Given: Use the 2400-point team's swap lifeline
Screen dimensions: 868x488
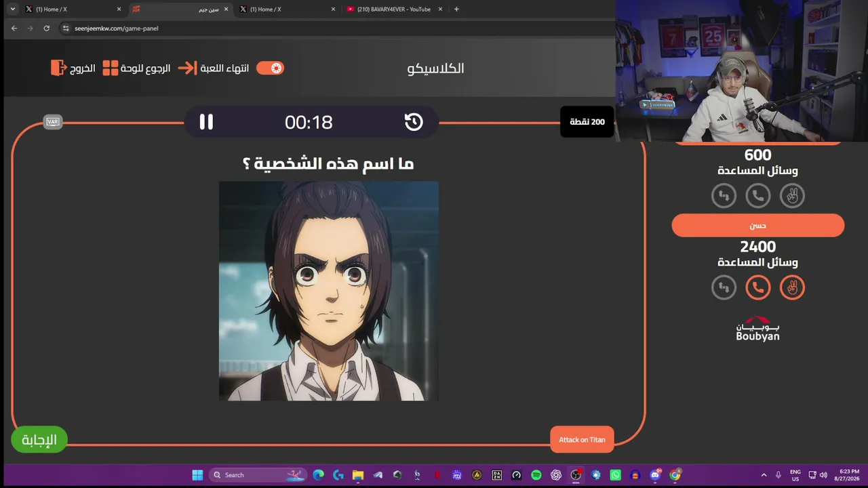Looking at the screenshot, I should click(724, 287).
